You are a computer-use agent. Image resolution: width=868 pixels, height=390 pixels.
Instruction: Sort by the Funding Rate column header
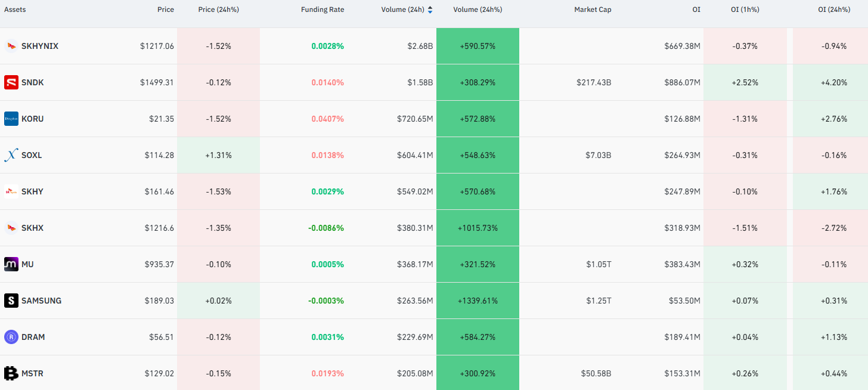click(x=323, y=10)
